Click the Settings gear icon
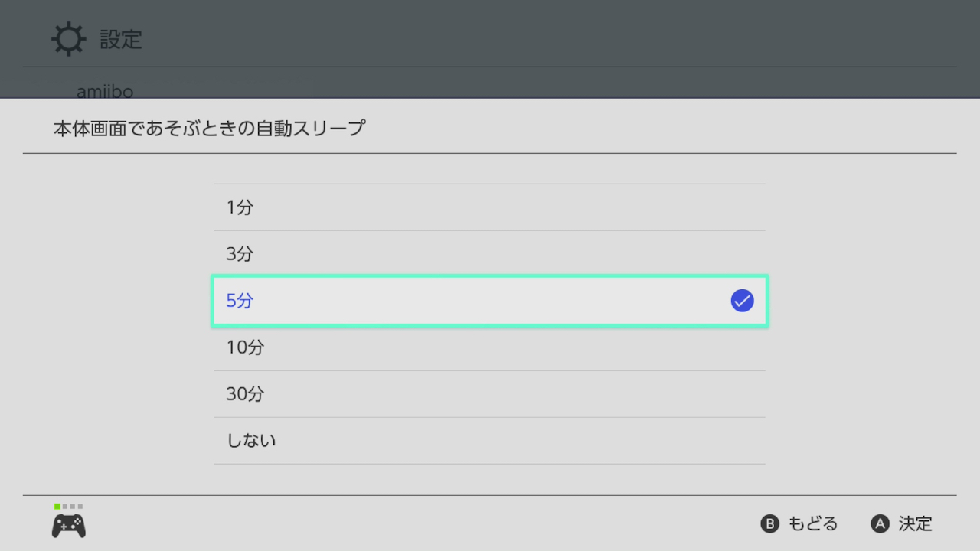Image resolution: width=980 pixels, height=551 pixels. [x=68, y=39]
